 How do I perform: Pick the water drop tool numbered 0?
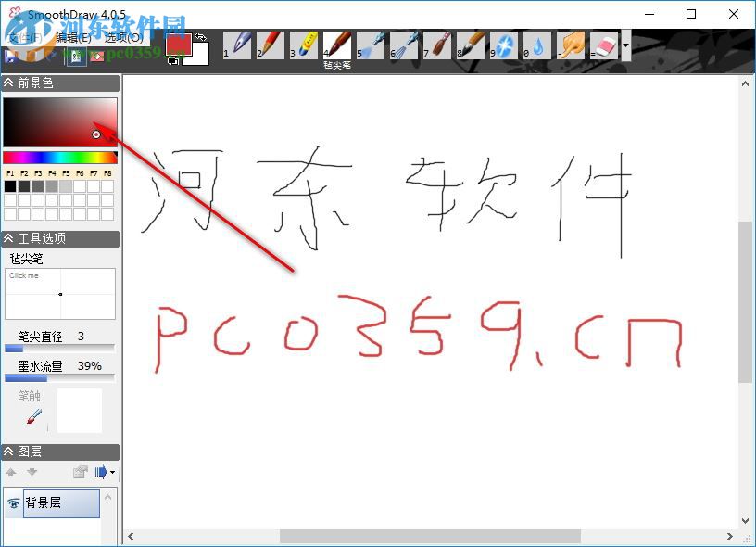[x=537, y=43]
